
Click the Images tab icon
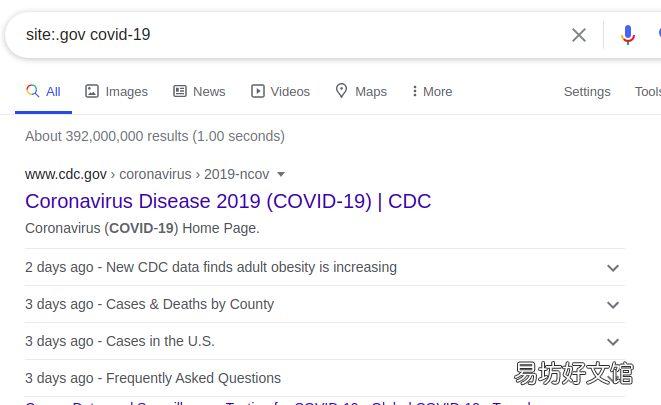click(x=92, y=91)
